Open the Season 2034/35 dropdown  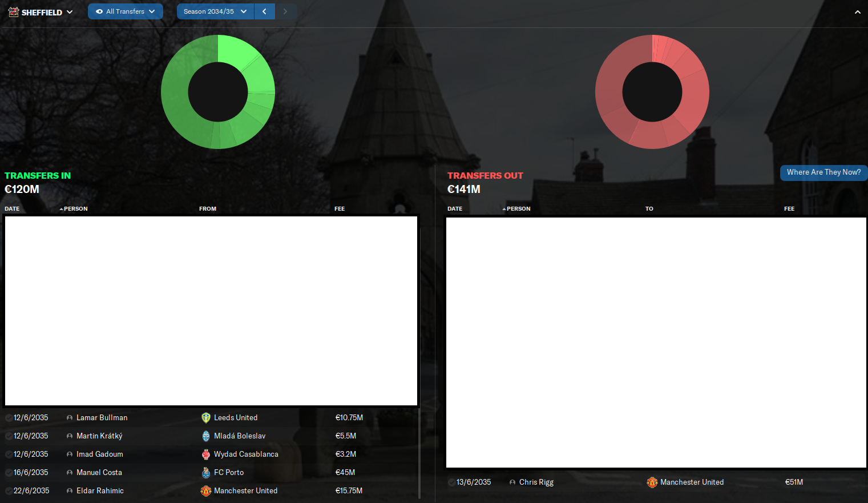click(215, 11)
